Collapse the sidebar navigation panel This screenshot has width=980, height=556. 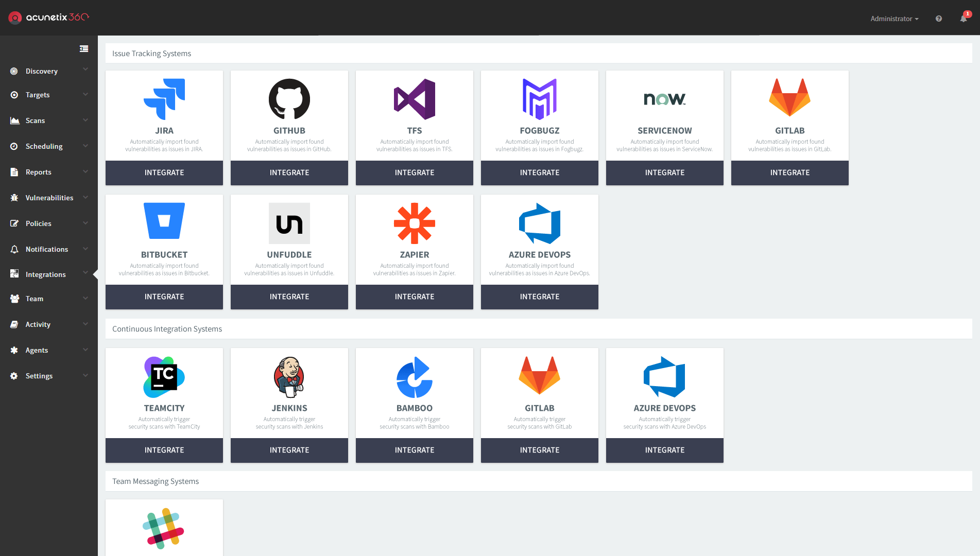coord(84,48)
